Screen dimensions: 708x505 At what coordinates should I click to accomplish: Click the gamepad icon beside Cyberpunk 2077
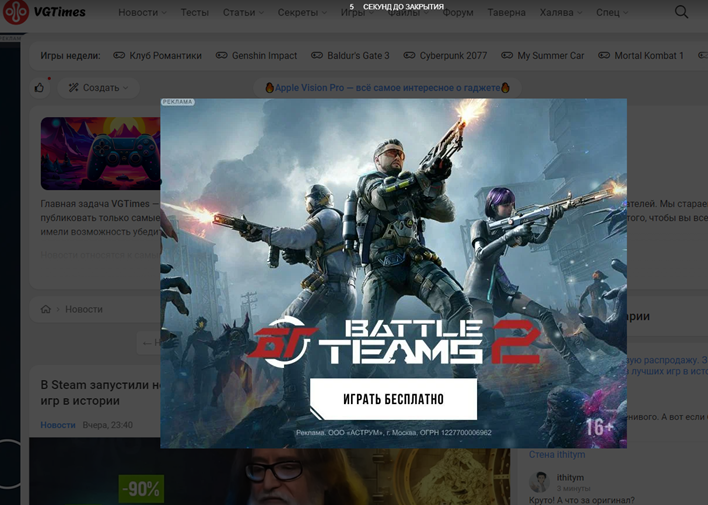[409, 56]
